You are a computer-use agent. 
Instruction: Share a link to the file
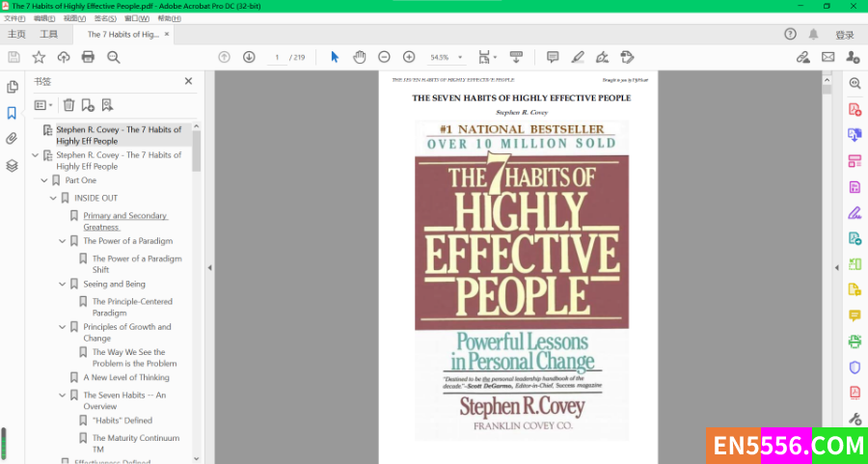point(803,57)
